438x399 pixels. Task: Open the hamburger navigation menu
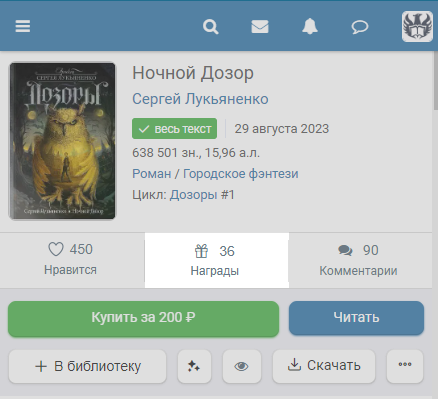23,26
